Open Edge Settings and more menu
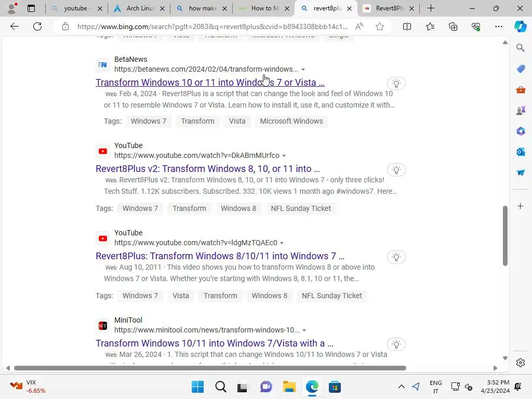The width and height of the screenshot is (532, 399). (x=498, y=26)
